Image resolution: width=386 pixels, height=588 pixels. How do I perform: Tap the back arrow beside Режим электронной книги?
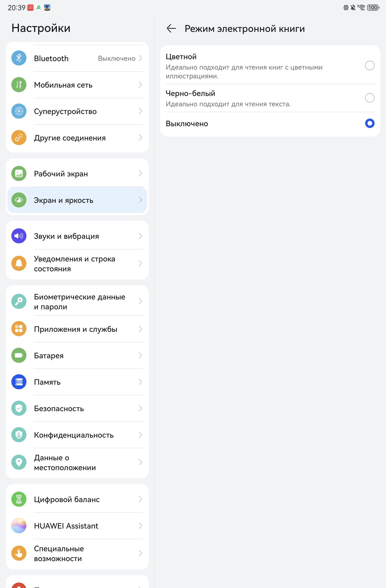171,28
